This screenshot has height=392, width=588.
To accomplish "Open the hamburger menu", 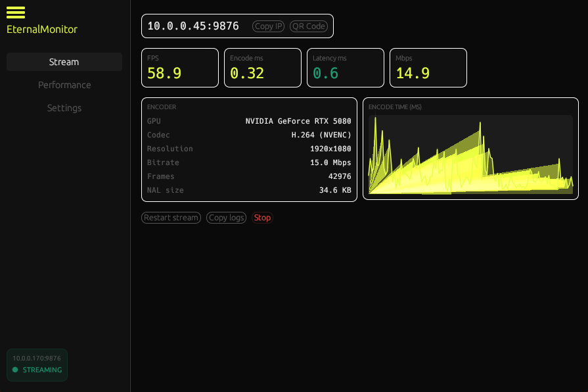I will (15, 12).
